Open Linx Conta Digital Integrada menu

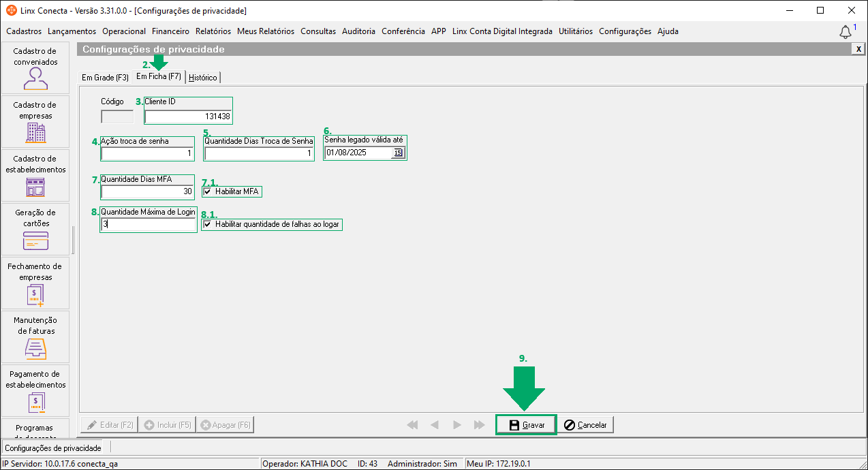(502, 31)
